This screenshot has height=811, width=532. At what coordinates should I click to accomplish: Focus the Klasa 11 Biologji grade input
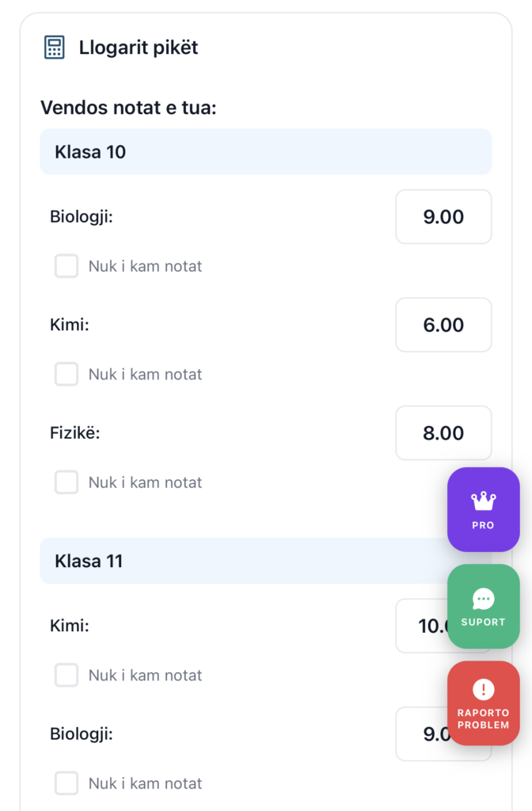point(421,734)
